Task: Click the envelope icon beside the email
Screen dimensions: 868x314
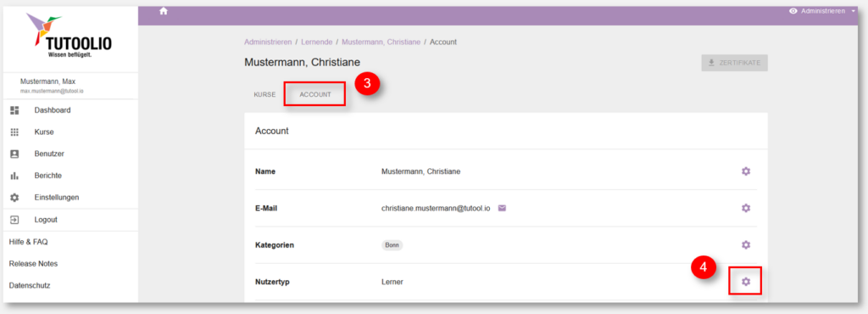Action: [x=502, y=208]
